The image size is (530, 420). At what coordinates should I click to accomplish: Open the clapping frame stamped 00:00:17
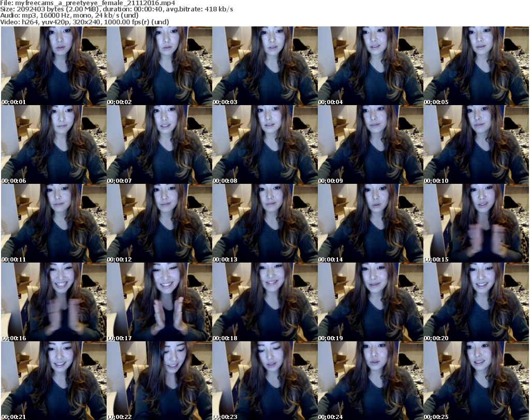[x=159, y=302]
